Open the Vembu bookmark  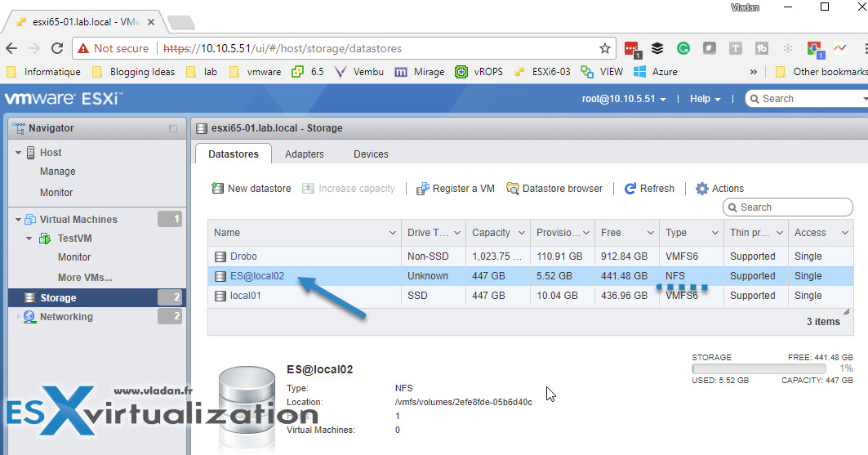(x=358, y=72)
